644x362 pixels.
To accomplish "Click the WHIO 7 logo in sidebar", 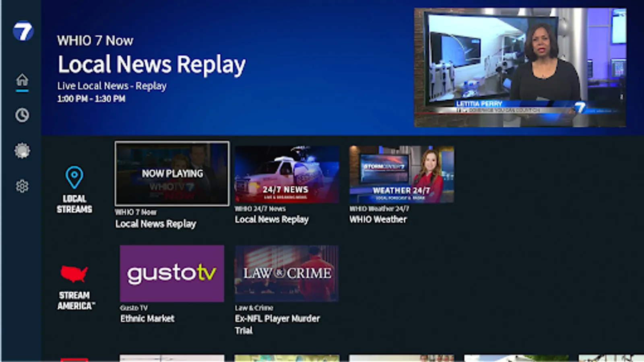I will pyautogui.click(x=23, y=31).
